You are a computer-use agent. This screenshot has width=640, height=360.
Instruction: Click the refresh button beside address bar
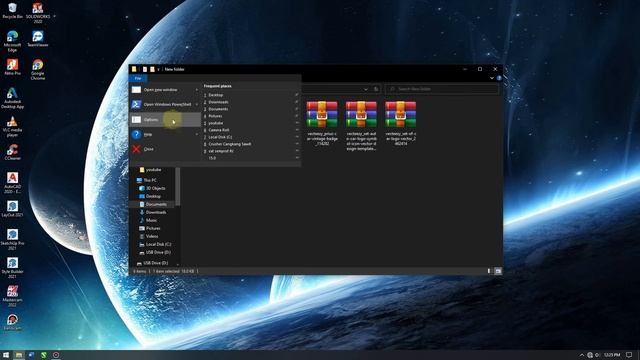(376, 89)
